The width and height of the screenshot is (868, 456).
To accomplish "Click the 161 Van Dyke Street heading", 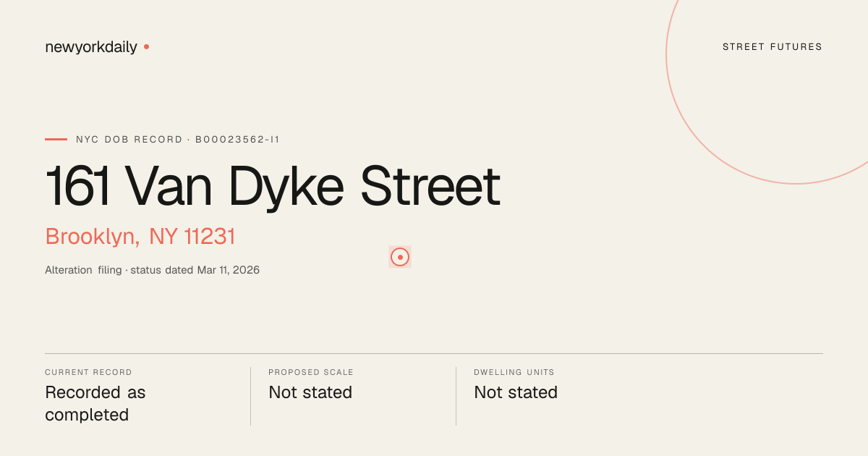I will point(273,187).
